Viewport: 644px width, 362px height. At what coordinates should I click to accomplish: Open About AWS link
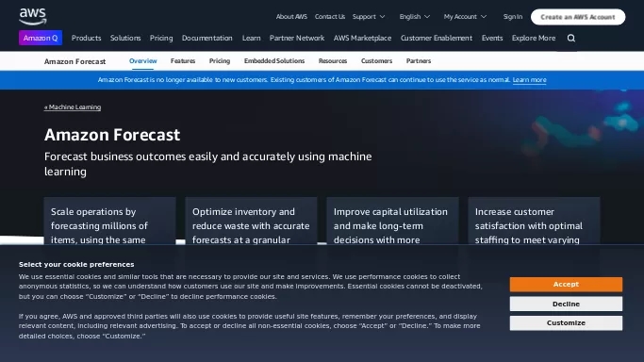coord(291,17)
